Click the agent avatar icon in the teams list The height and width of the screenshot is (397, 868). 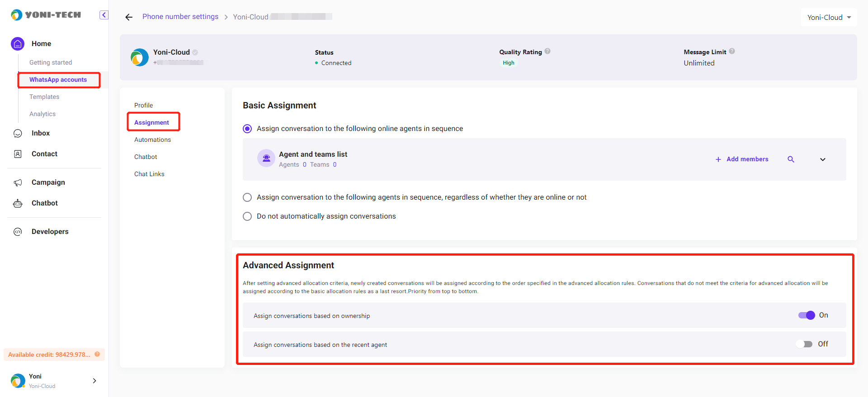[266, 158]
